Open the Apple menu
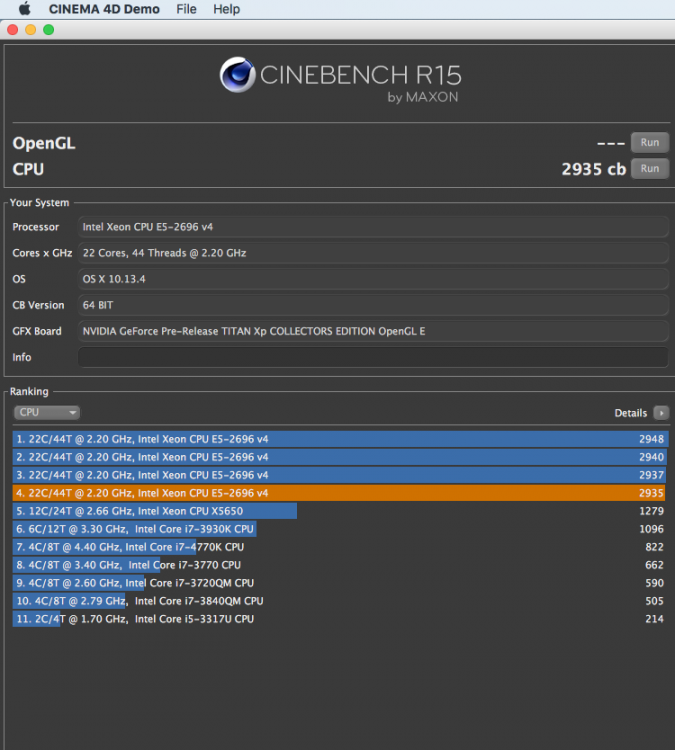 pyautogui.click(x=24, y=9)
